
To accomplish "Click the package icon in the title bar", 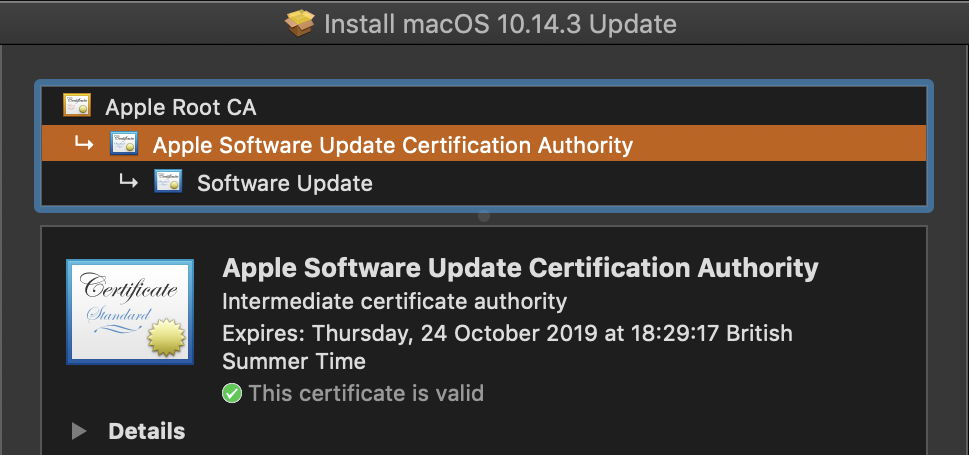I will (300, 22).
